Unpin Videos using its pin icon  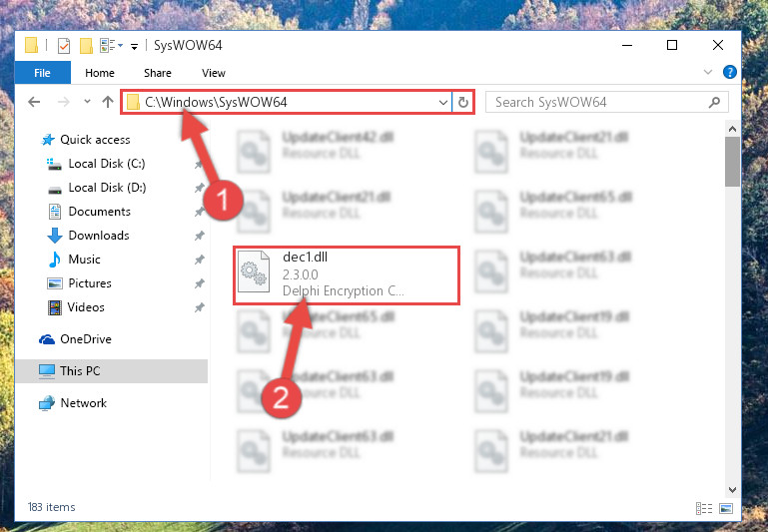point(200,307)
